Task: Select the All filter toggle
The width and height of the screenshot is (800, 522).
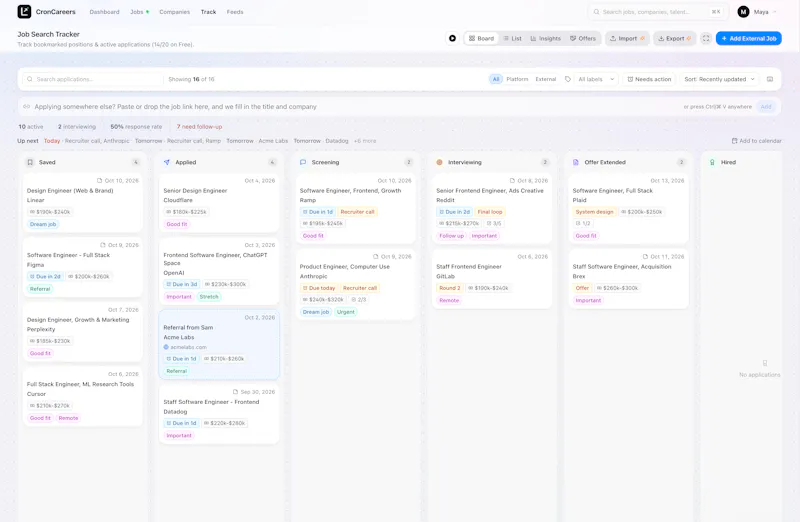Action: point(496,79)
